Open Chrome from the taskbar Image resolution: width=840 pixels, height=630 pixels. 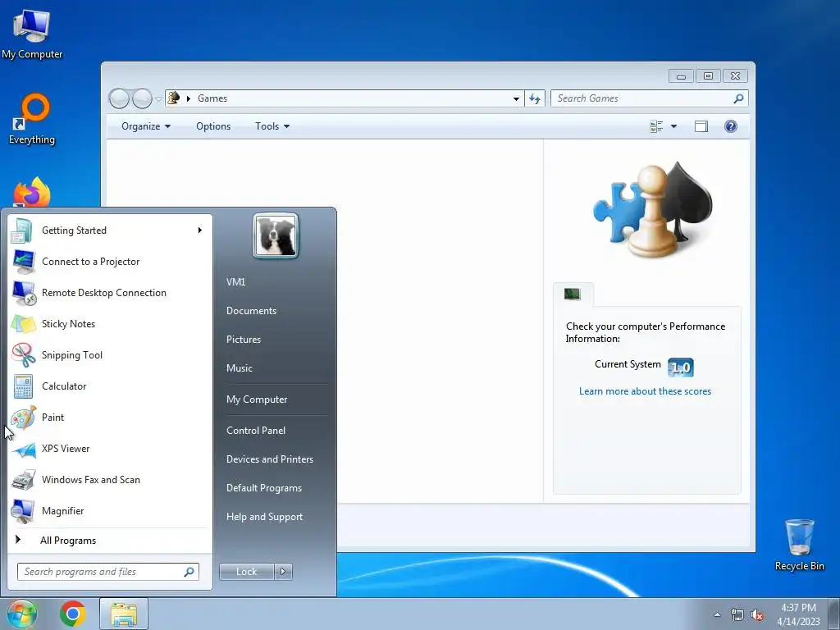pyautogui.click(x=73, y=614)
